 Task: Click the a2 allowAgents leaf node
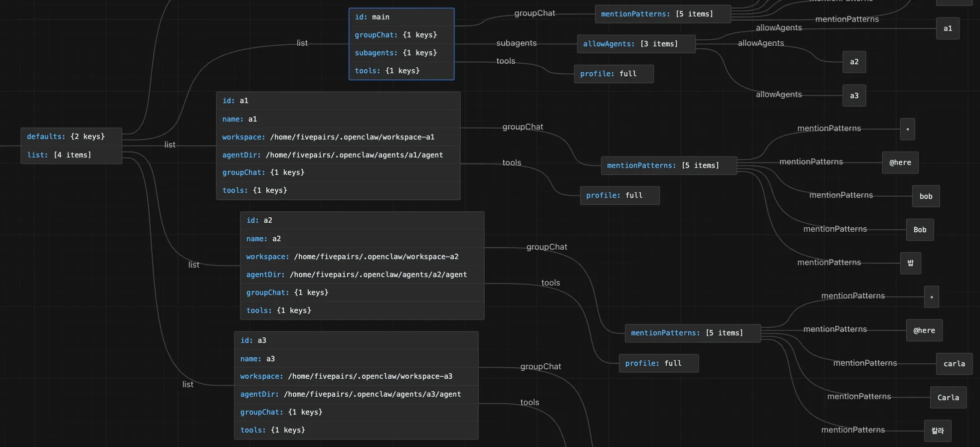click(x=854, y=62)
